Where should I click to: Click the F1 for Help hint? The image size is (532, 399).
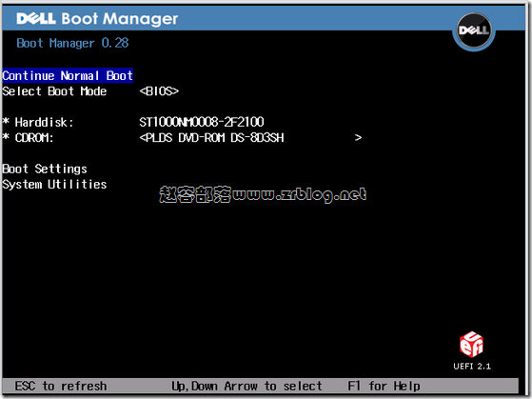[x=384, y=386]
